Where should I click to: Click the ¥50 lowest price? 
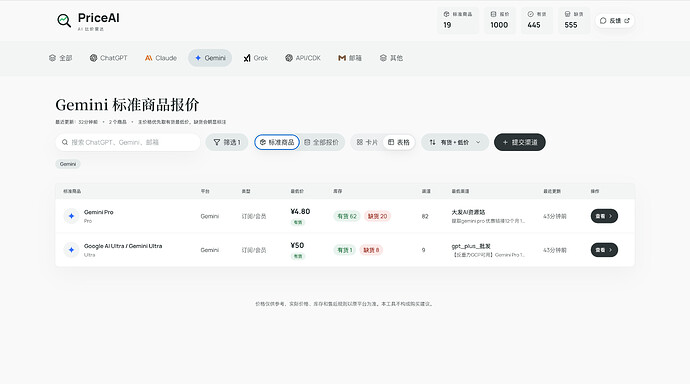[x=297, y=245]
